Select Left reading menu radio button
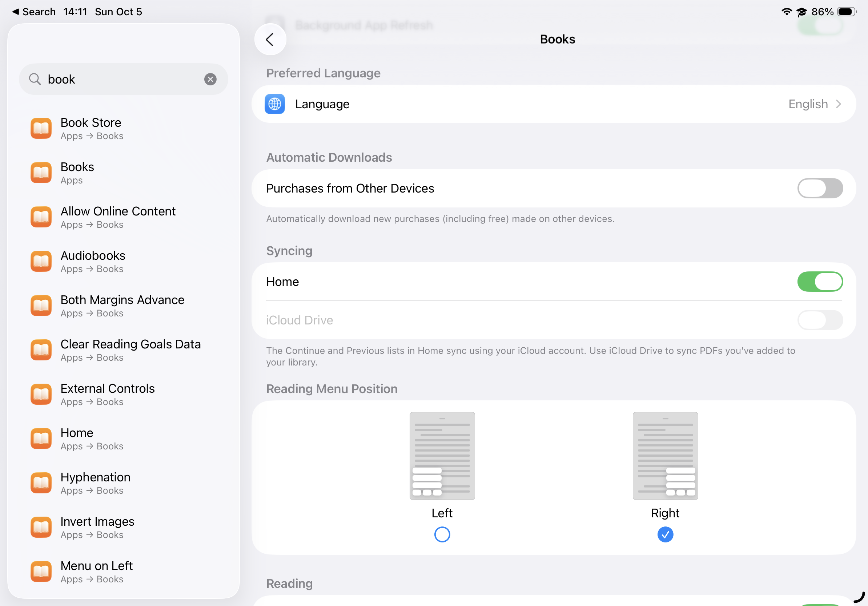Screen dimensions: 868x606 (x=442, y=534)
